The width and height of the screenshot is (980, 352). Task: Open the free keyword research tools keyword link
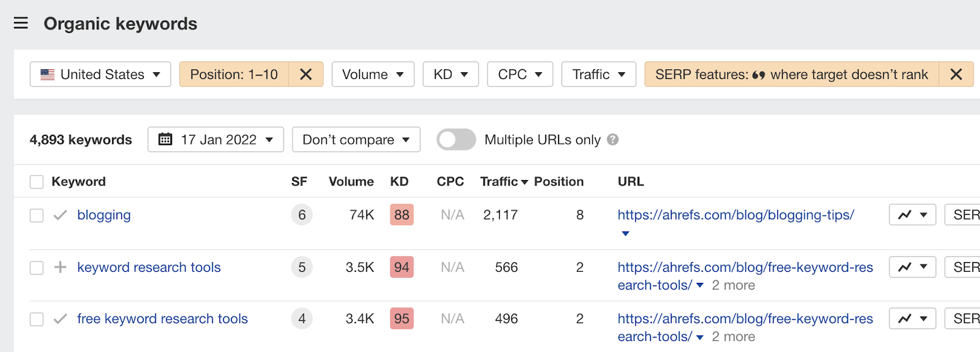pyautogui.click(x=162, y=318)
